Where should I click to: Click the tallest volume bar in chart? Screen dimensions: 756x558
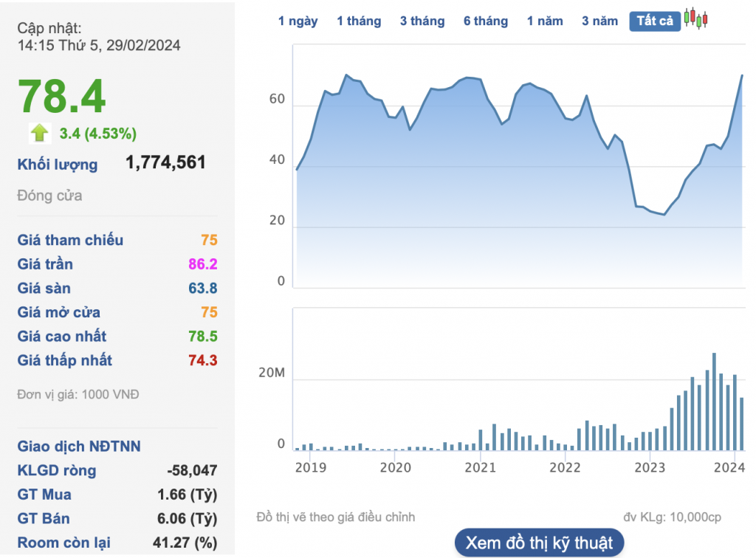point(714,402)
